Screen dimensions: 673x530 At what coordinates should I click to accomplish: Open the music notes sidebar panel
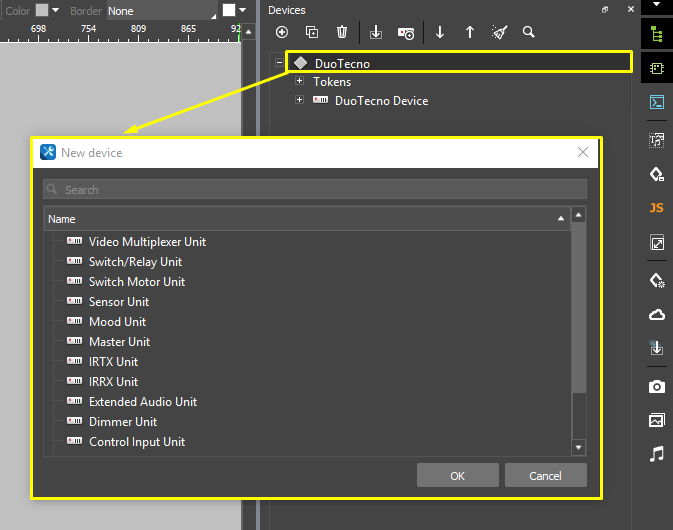(x=656, y=454)
